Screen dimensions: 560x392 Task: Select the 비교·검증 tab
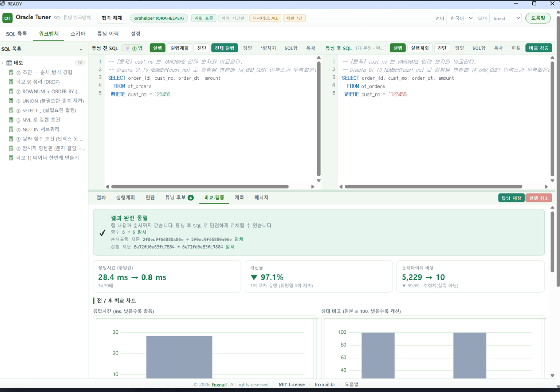point(214,198)
